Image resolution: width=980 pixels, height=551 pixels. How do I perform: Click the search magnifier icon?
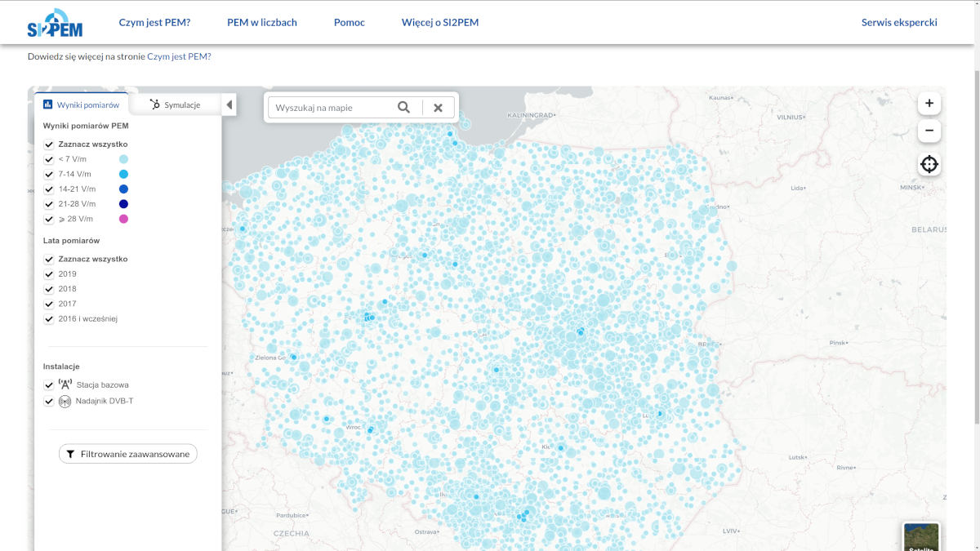tap(403, 108)
